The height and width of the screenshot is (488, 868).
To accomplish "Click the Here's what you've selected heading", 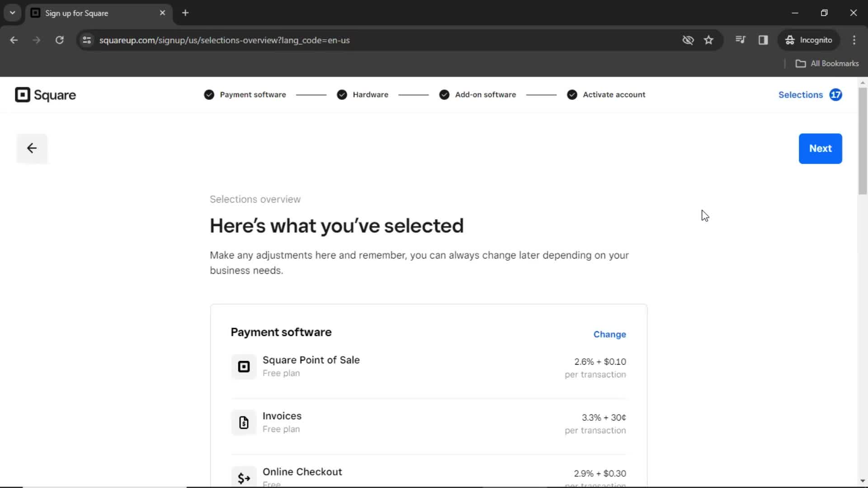I will point(336,226).
